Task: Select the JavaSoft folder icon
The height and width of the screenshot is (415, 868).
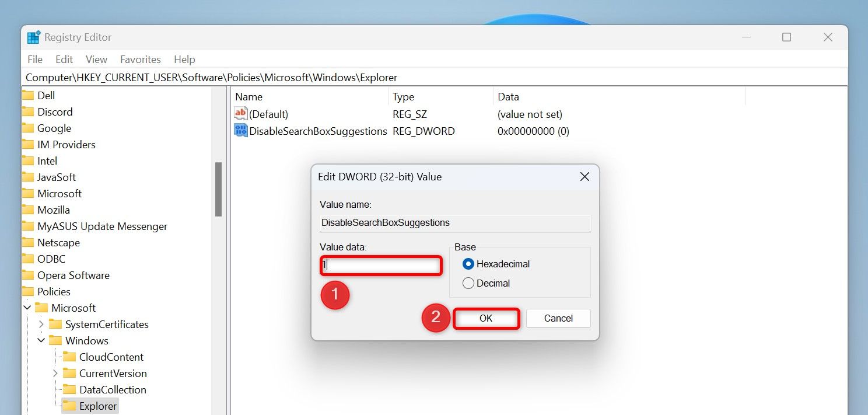Action: (x=28, y=177)
